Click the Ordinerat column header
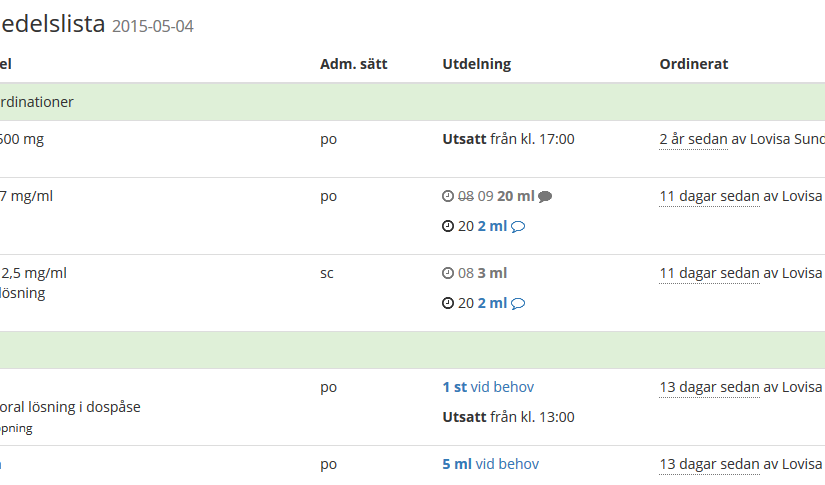The height and width of the screenshot is (485, 825). click(693, 64)
